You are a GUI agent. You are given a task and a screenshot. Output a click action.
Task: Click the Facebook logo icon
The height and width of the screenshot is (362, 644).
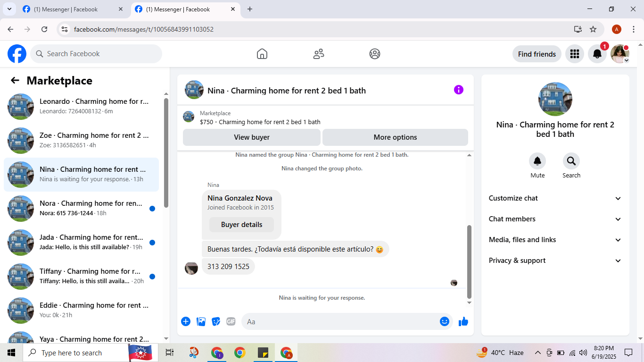(17, 54)
